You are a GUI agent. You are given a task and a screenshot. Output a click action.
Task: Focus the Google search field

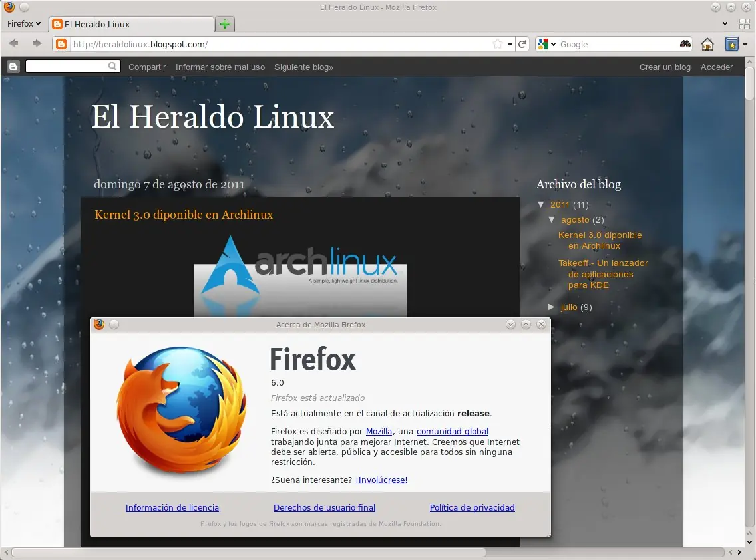(617, 44)
